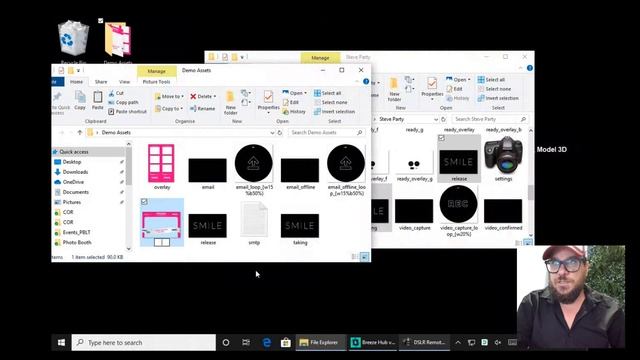Switch to Breeze Hub taskbar button
This screenshot has width=640, height=360.
[373, 342]
